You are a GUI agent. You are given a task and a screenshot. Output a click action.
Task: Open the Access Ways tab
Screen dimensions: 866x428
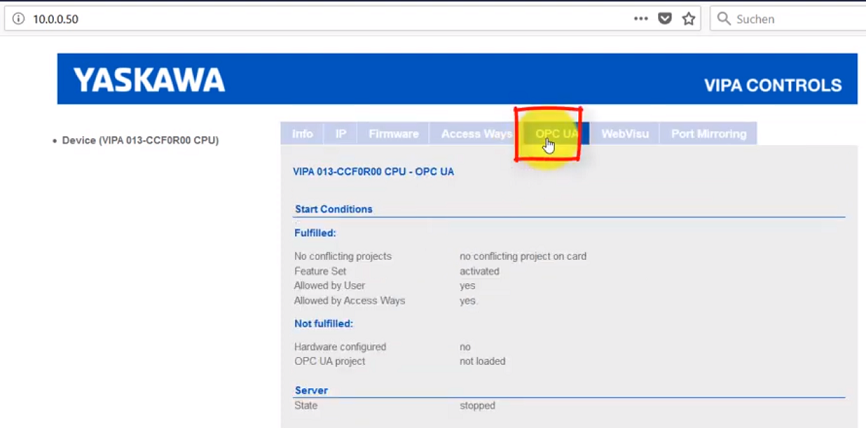click(x=476, y=134)
